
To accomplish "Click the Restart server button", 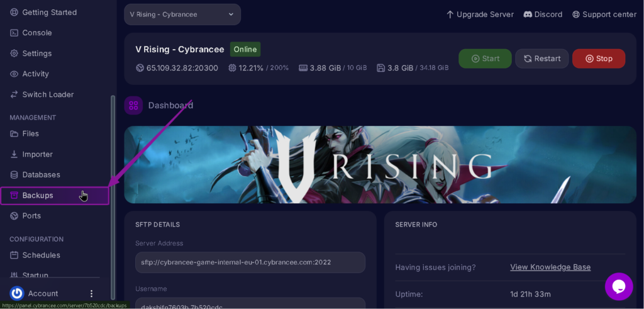I will point(541,59).
